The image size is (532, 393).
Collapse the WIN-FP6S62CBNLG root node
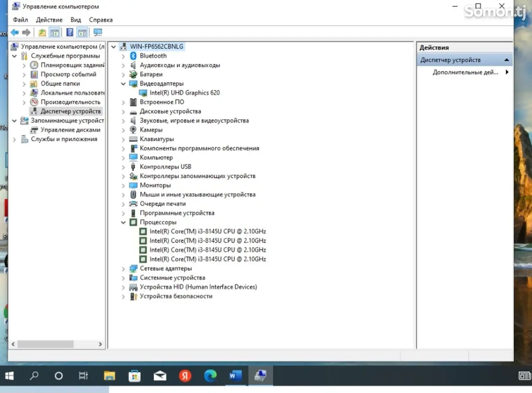click(x=114, y=47)
